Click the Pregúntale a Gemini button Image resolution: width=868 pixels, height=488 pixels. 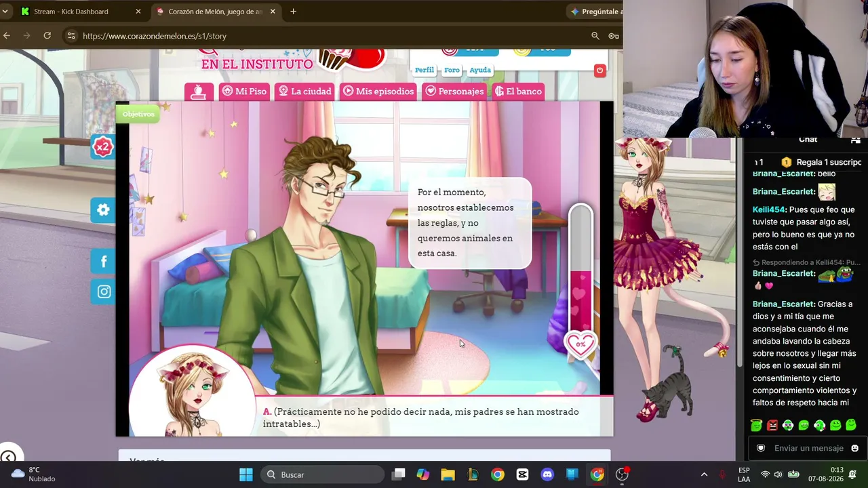pos(595,12)
